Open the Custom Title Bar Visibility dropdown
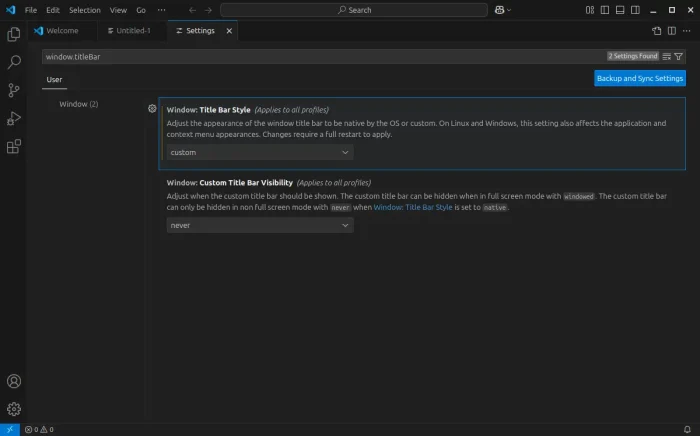 point(260,225)
